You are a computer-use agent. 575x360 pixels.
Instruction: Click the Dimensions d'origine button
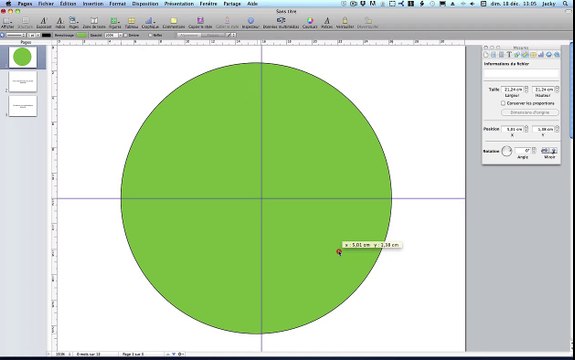point(530,113)
